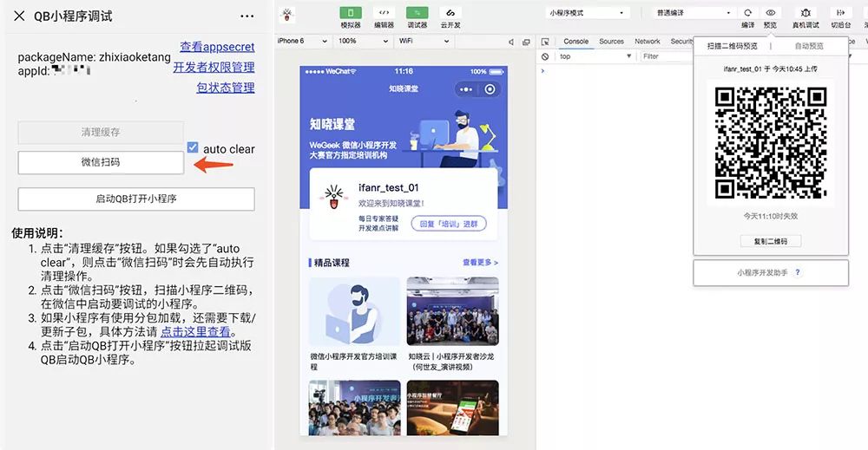The width and height of the screenshot is (868, 450).
Task: Expand the console prompt chevron
Action: 542,71
